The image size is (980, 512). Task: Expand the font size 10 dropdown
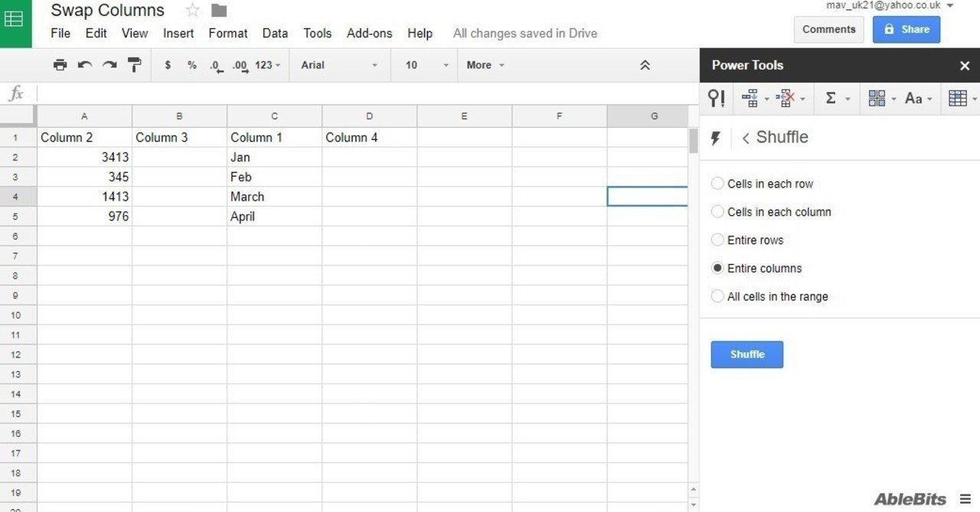coord(426,65)
